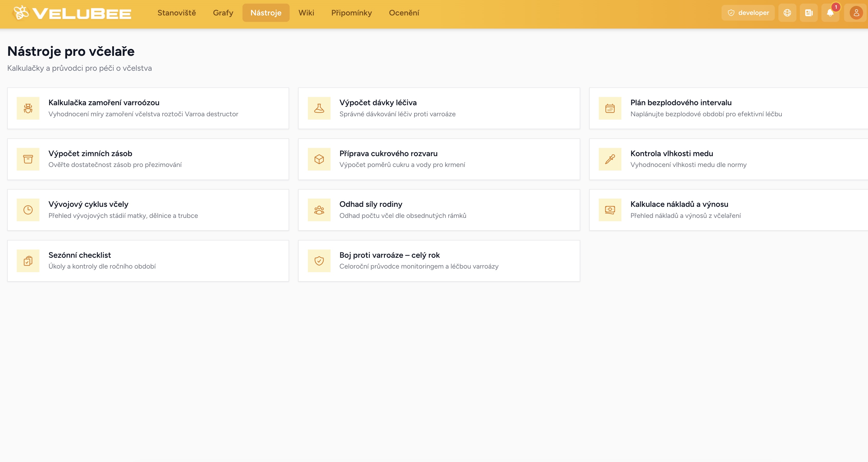Image resolution: width=868 pixels, height=462 pixels.
Task: Click the calendar icon for broodless interval
Action: (610, 108)
